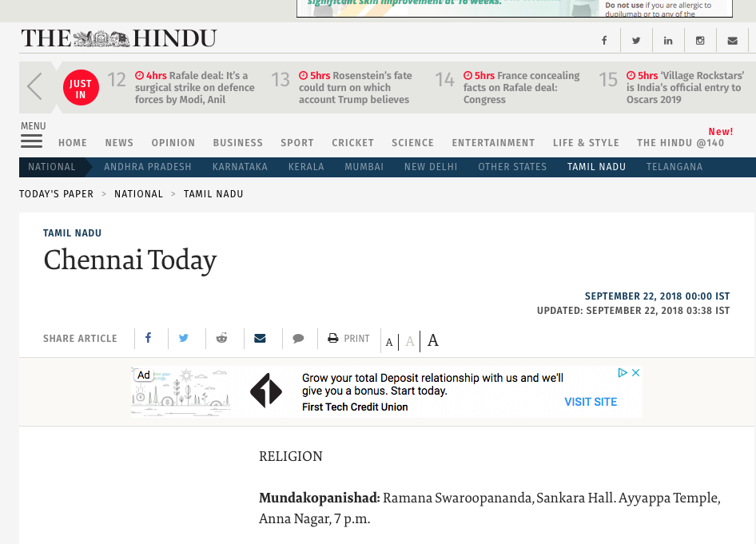Open the ENTERTAINMENT section from the navigation
Screen dimensions: 756x544
click(x=493, y=142)
